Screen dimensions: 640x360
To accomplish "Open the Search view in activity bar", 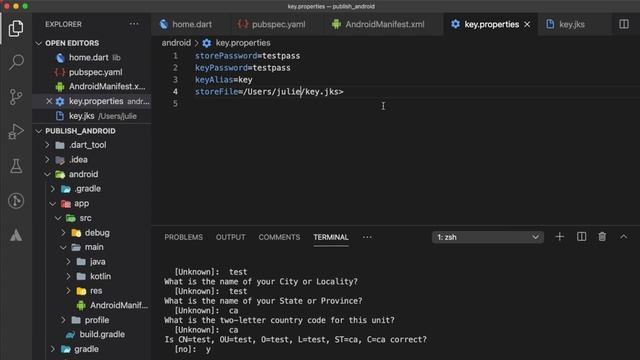I will [x=16, y=62].
